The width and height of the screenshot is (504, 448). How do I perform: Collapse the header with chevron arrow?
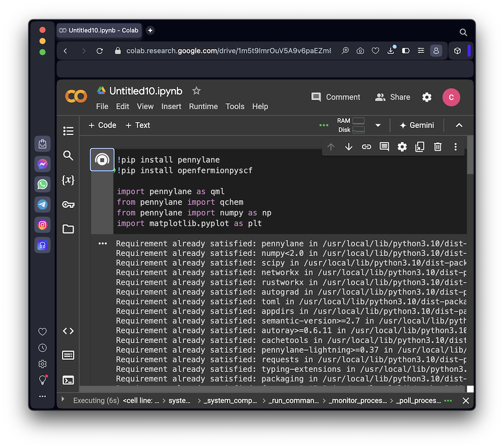(x=459, y=126)
